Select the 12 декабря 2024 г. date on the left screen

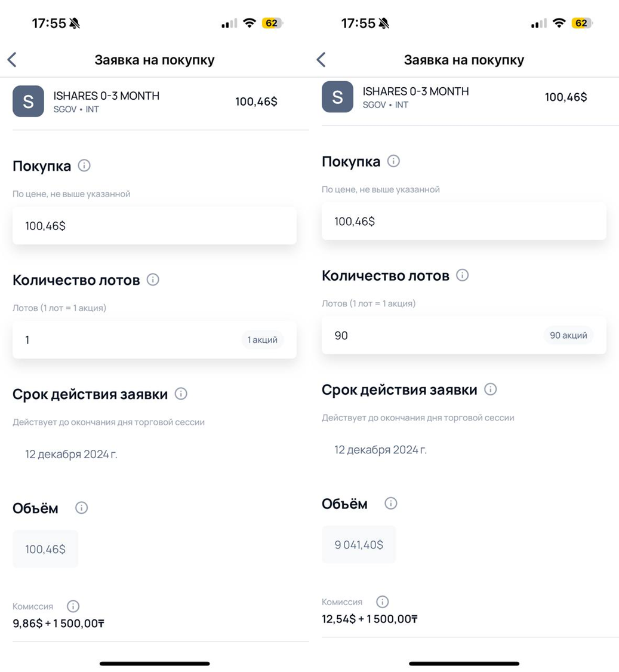click(71, 455)
